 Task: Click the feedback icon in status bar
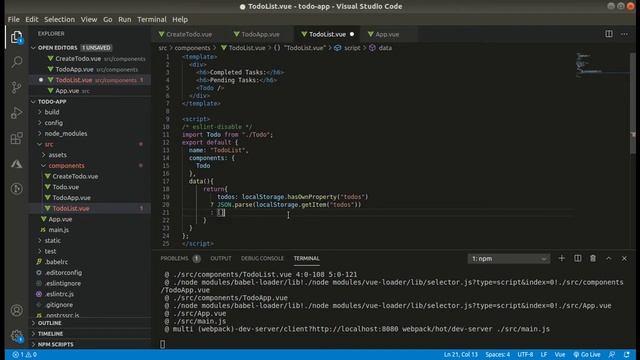point(612,355)
